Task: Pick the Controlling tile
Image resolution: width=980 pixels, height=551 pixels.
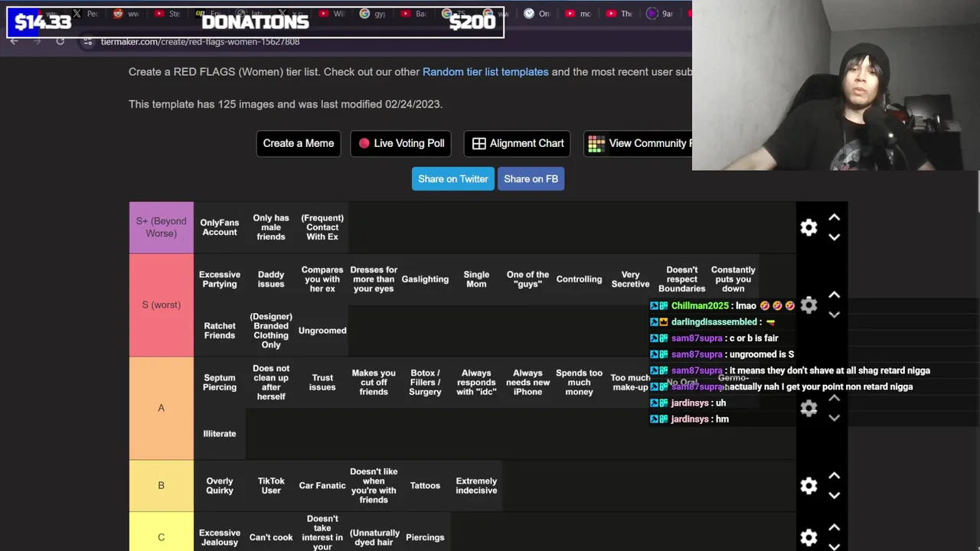Action: pyautogui.click(x=579, y=279)
